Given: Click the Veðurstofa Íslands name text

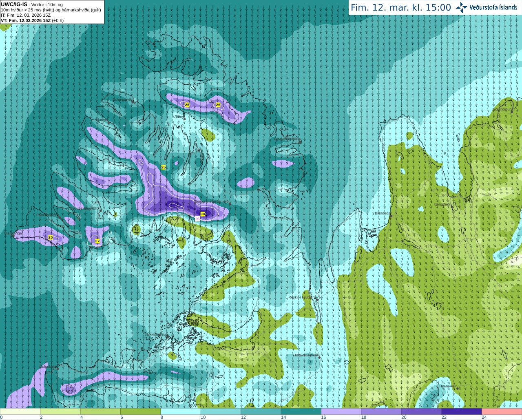Looking at the screenshot, I should [x=493, y=7].
